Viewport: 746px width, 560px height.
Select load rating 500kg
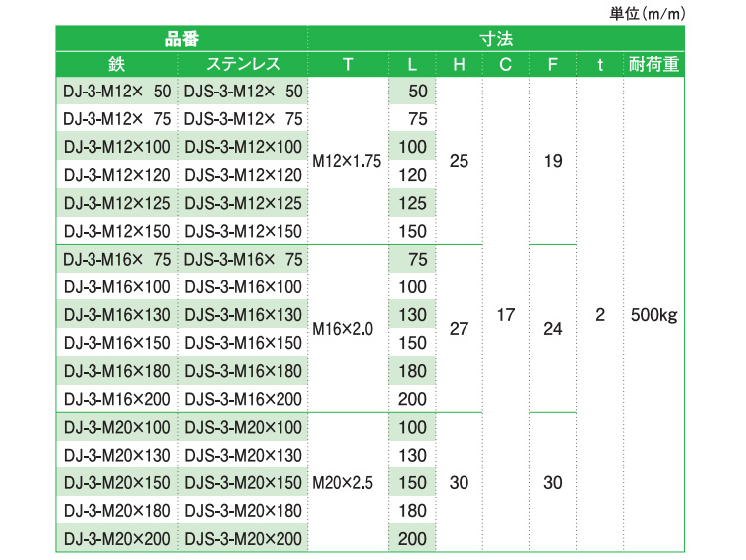653,315
